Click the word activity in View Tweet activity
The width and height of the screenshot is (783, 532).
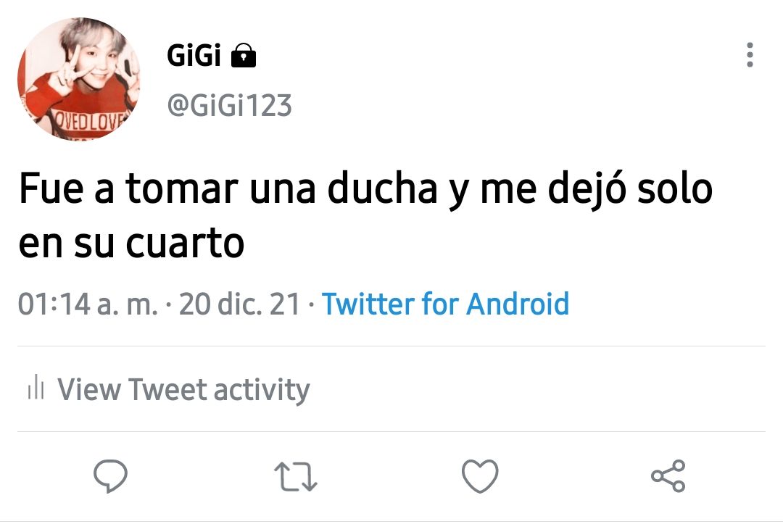(x=262, y=390)
